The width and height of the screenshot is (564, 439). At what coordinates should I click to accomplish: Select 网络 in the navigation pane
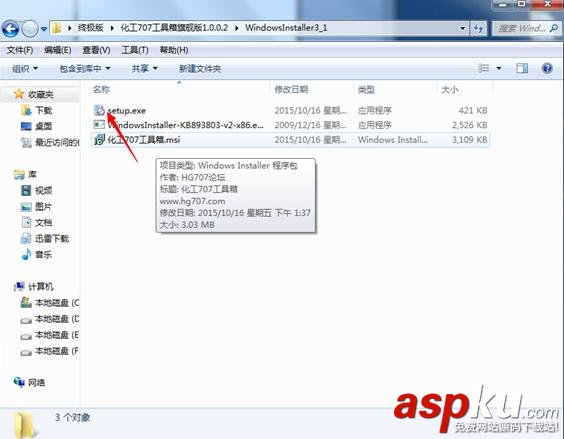(37, 383)
